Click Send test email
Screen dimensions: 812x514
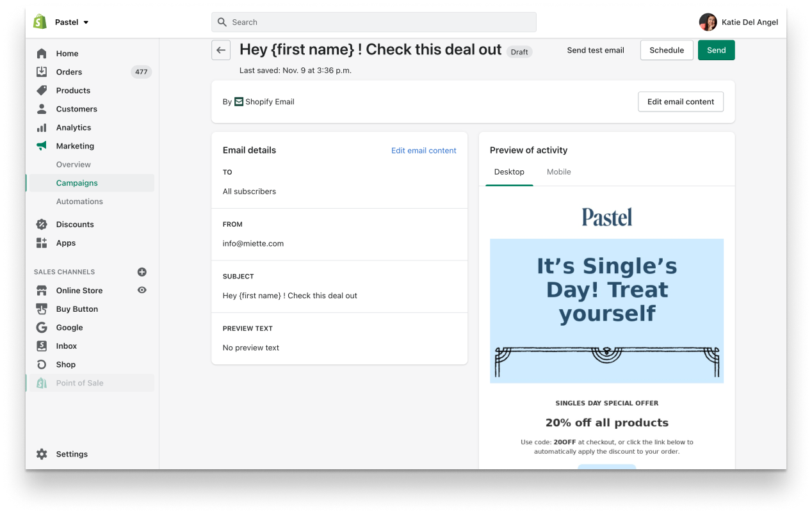[x=596, y=51]
